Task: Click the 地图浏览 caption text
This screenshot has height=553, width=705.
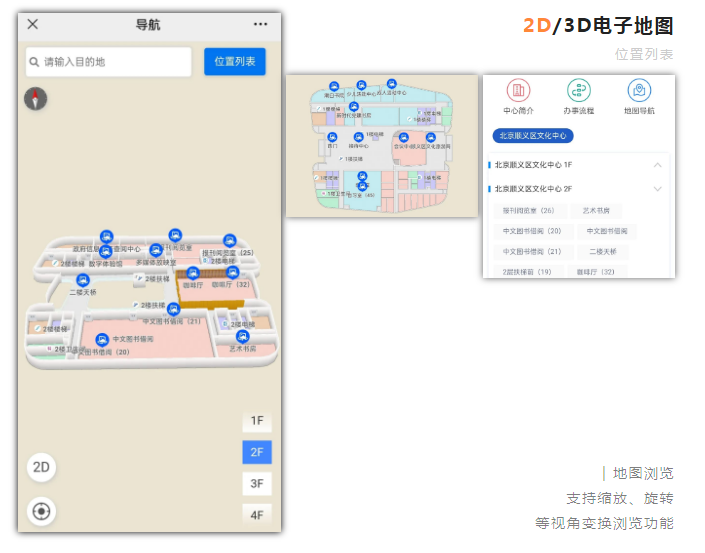Action: click(x=643, y=473)
